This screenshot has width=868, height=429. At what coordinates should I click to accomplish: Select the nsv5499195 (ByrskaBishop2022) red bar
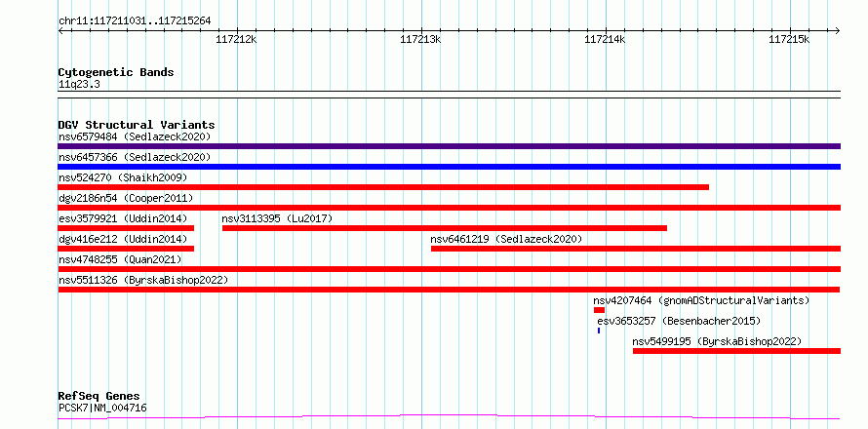pyautogui.click(x=736, y=351)
